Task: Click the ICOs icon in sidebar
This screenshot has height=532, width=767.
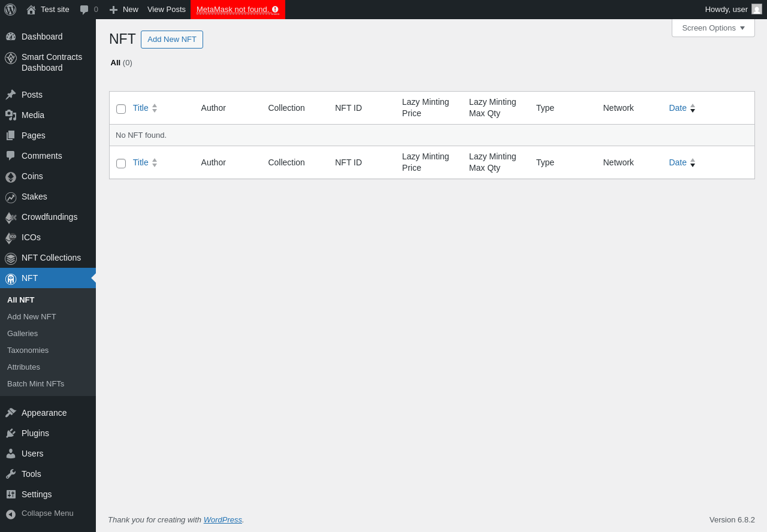Action: tap(11, 238)
